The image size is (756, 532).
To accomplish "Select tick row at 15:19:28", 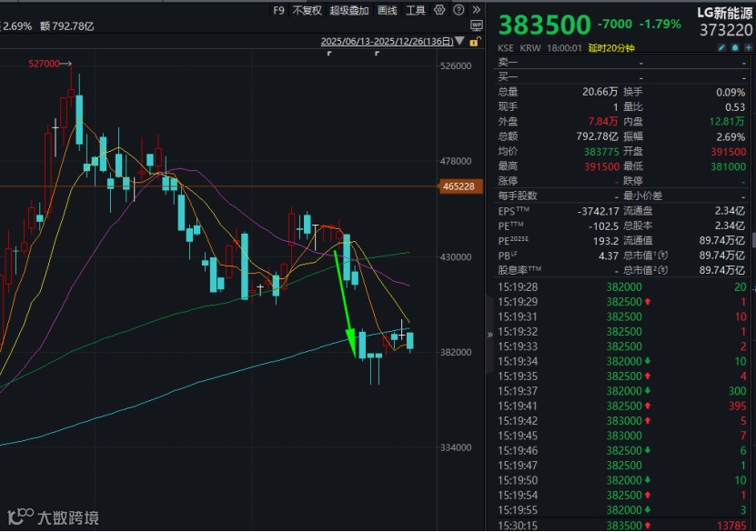I will click(x=622, y=287).
